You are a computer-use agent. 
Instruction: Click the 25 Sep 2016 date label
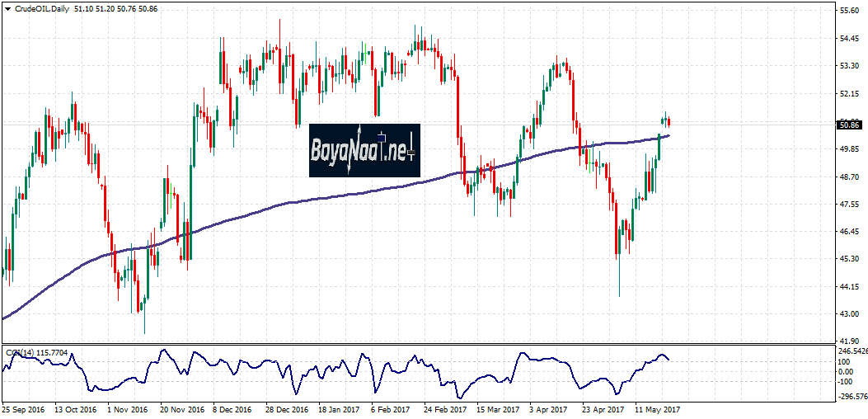23,409
